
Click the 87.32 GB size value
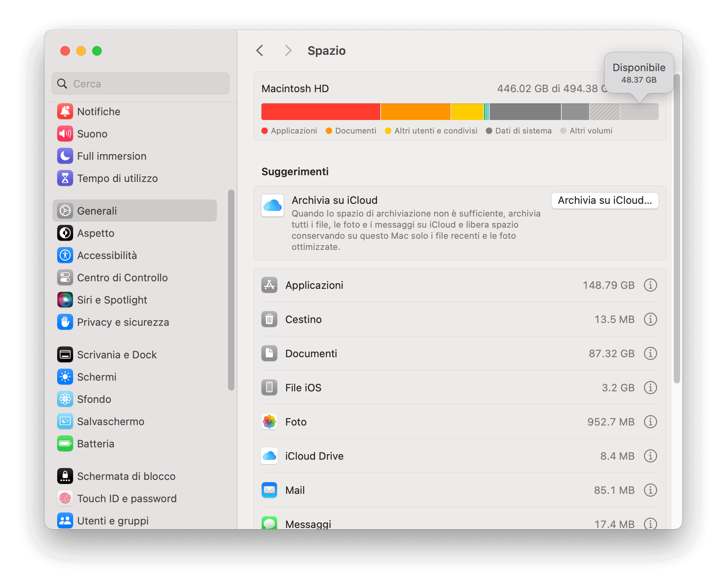click(x=612, y=354)
